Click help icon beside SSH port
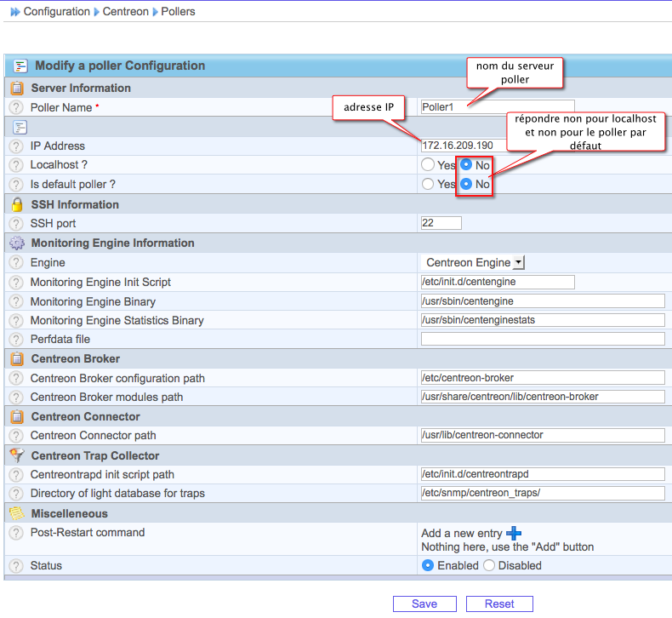 click(16, 224)
